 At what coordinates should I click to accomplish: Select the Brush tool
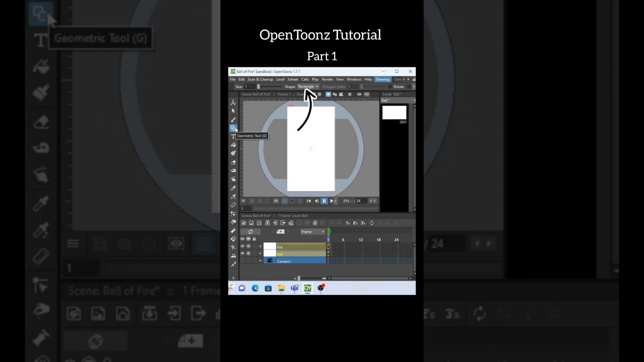pyautogui.click(x=233, y=120)
